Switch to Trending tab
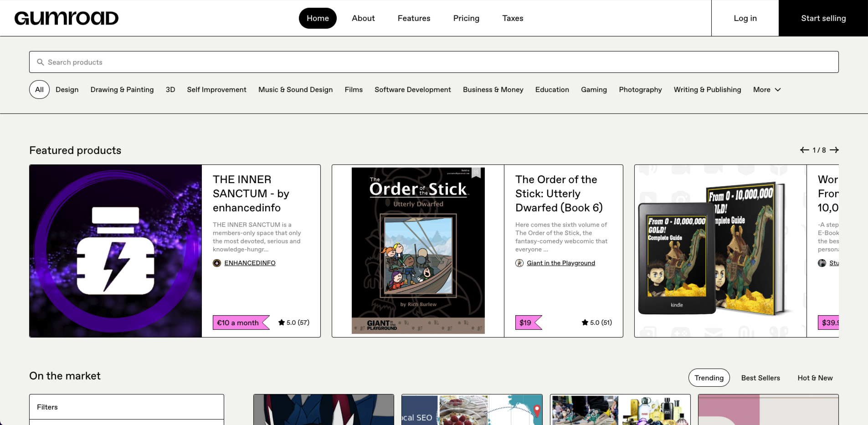Screen dimensions: 868x425 [x=709, y=378]
